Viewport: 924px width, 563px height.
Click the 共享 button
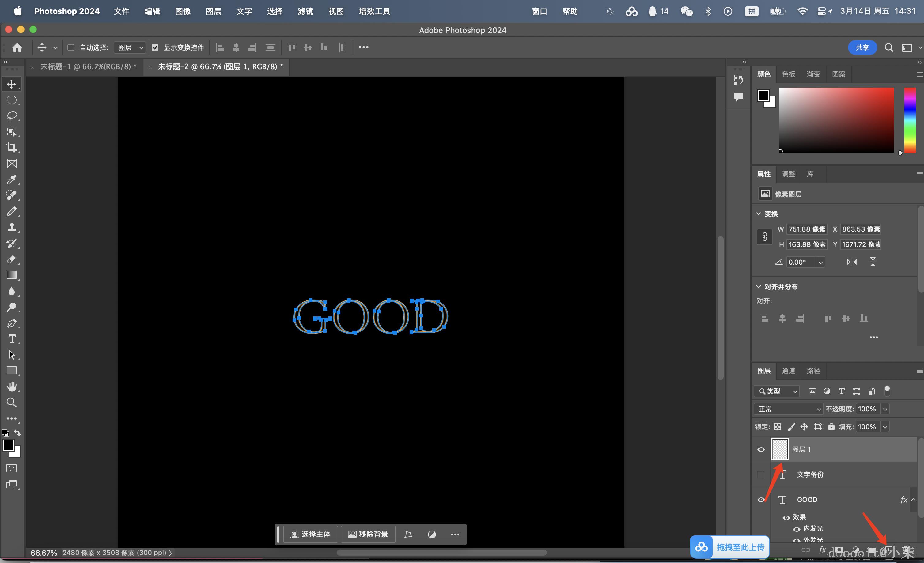tap(862, 47)
